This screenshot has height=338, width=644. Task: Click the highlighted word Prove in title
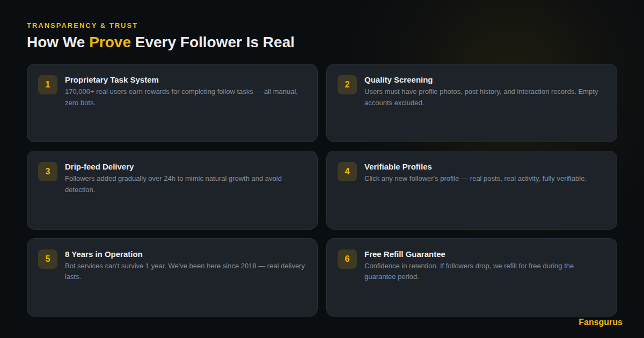point(110,42)
